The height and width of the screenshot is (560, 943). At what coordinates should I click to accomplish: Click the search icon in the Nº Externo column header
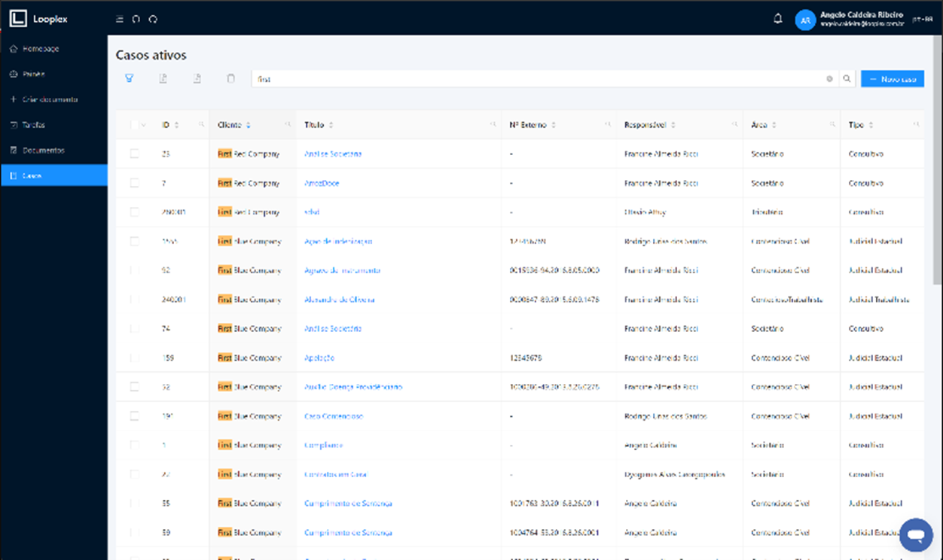tap(609, 125)
